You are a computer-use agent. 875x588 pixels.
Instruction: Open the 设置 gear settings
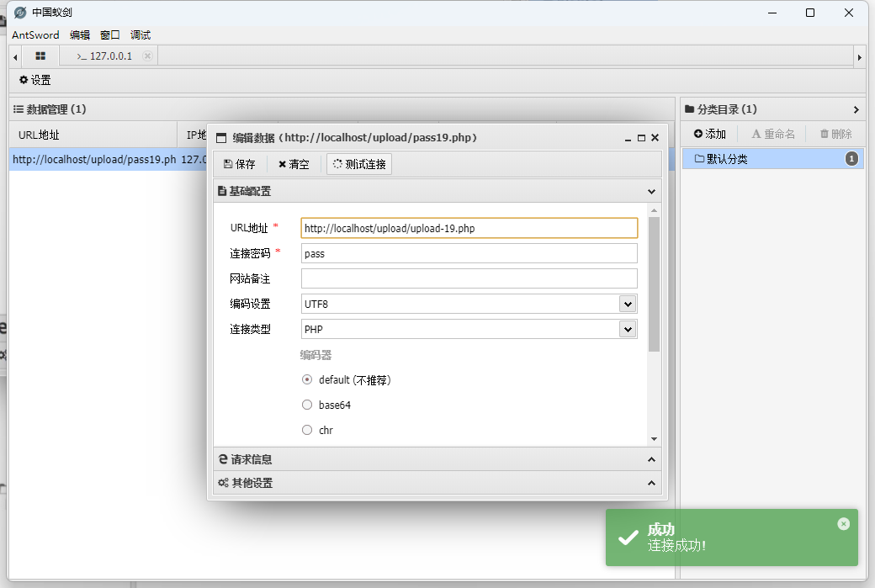click(x=34, y=81)
